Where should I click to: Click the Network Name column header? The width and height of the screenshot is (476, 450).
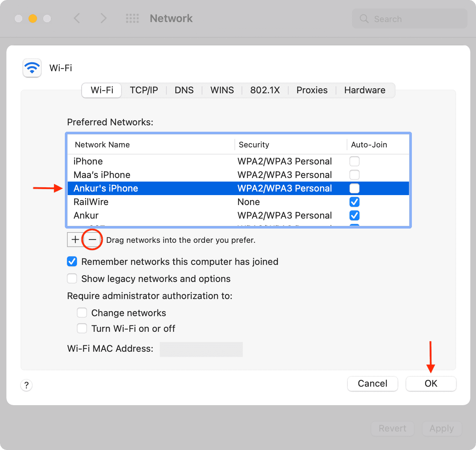(151, 145)
